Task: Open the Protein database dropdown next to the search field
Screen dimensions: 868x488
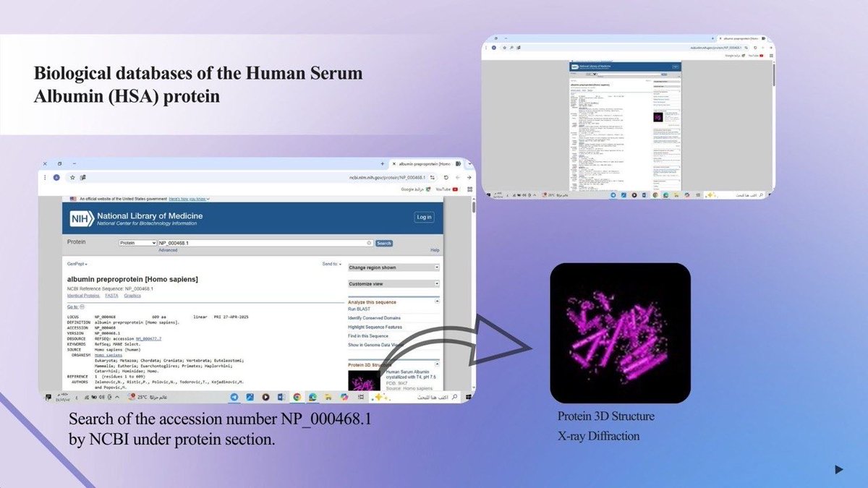Action: (x=137, y=243)
